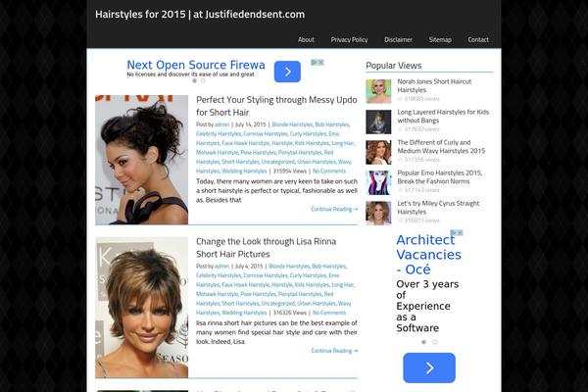The height and width of the screenshot is (392, 588).
Task: Open Norah Jones Short Haircut Hairstyles popular link
Action: [434, 85]
